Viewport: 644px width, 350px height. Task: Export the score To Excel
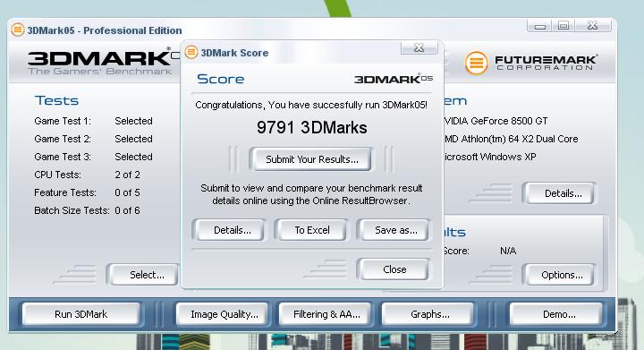pyautogui.click(x=312, y=230)
